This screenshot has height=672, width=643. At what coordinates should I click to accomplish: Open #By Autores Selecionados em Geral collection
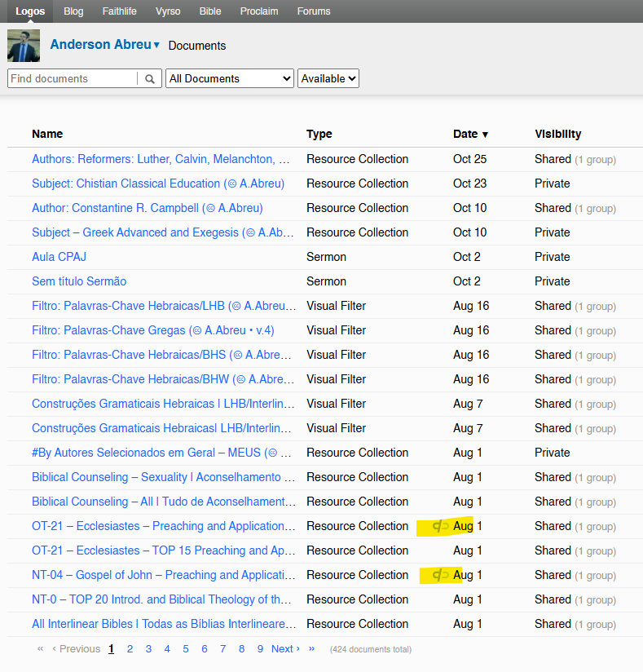[x=161, y=453]
